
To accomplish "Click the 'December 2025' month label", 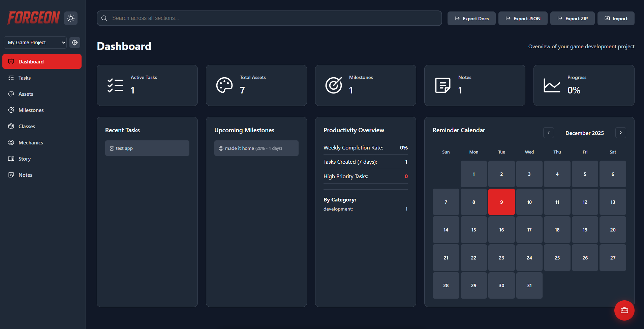I will tap(585, 133).
